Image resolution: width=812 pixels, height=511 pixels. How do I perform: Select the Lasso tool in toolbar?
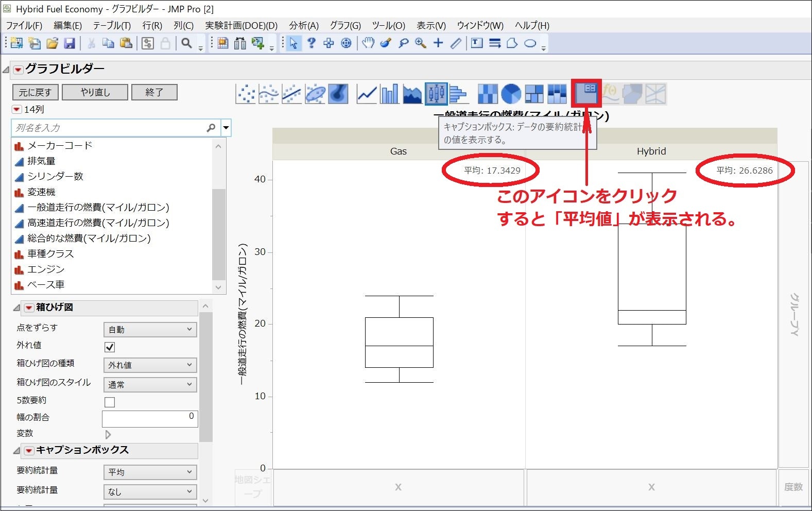point(403,43)
